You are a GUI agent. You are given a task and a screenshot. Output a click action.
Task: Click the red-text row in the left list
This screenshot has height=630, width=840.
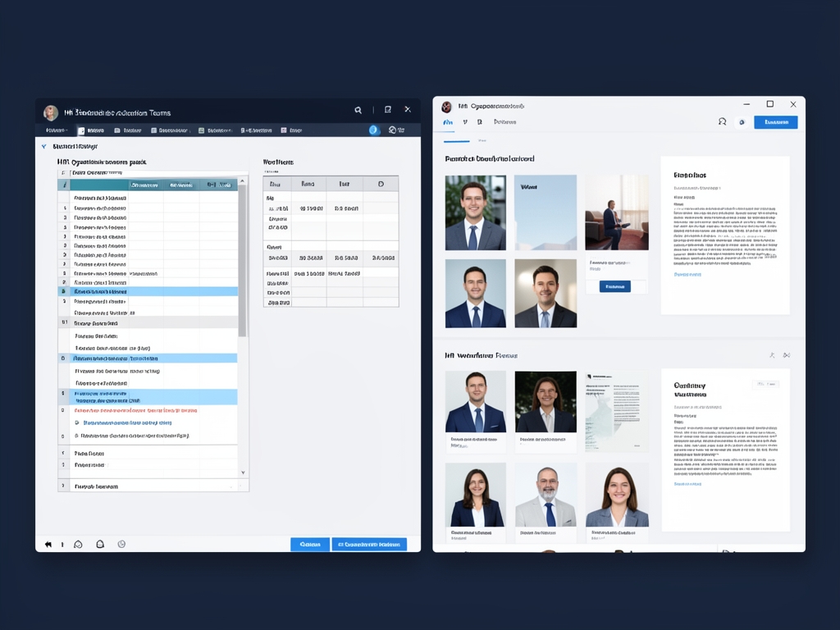point(136,410)
